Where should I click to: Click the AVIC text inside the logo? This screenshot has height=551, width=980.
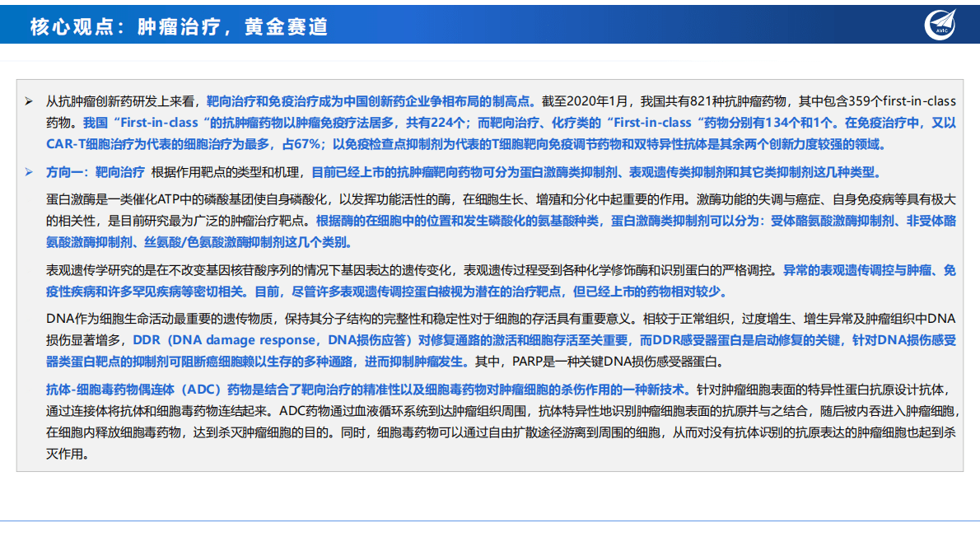[941, 30]
